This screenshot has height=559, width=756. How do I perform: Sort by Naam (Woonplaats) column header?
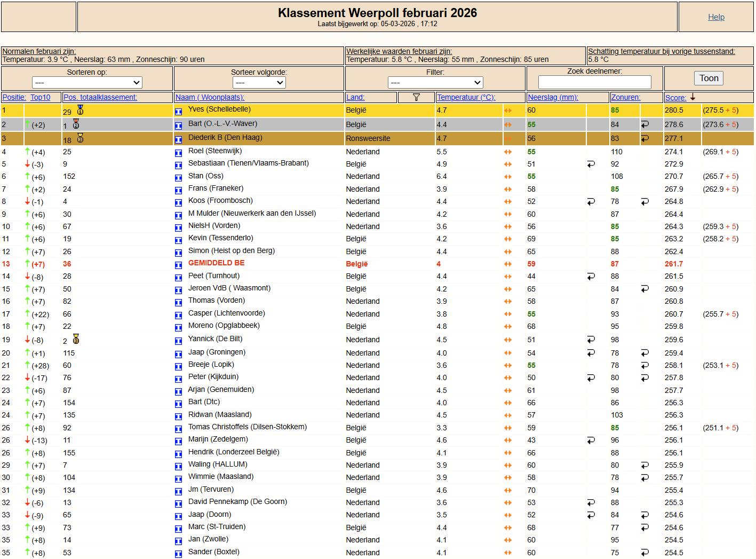coord(210,97)
